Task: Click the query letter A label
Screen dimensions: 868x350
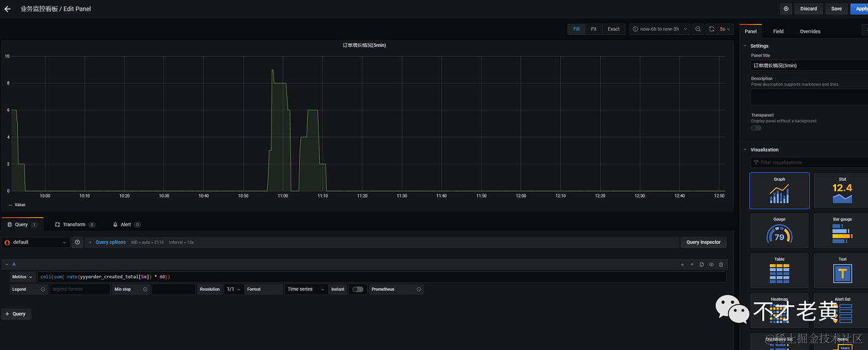Action: pyautogui.click(x=14, y=264)
